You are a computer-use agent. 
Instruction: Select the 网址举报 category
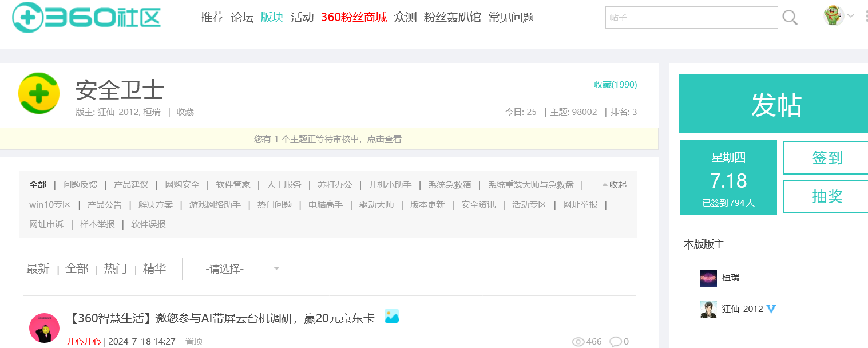pos(580,204)
